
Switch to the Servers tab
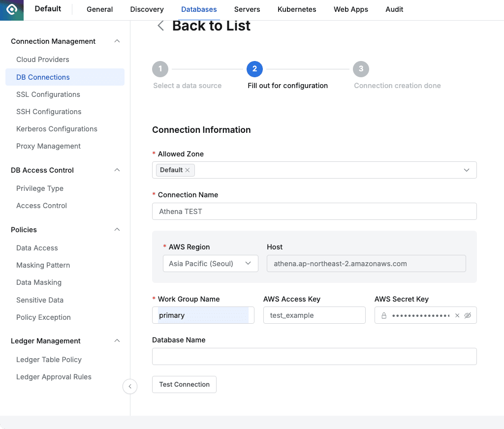(x=247, y=9)
